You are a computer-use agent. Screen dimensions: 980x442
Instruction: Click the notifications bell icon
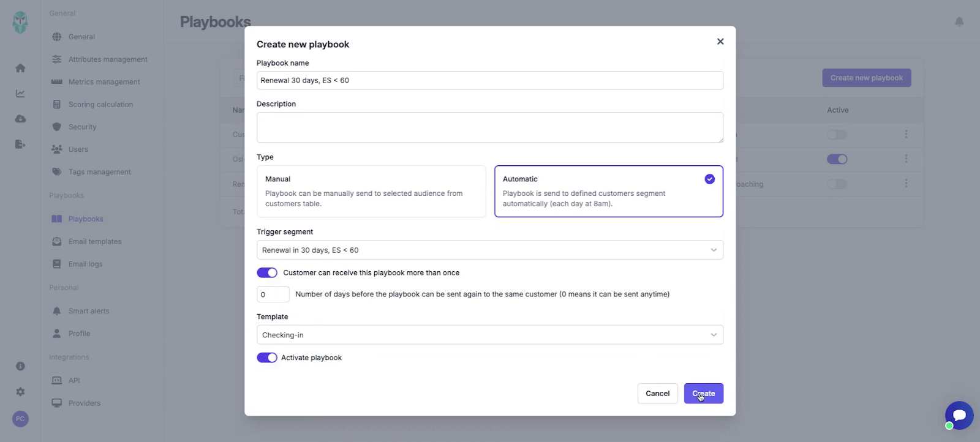959,22
